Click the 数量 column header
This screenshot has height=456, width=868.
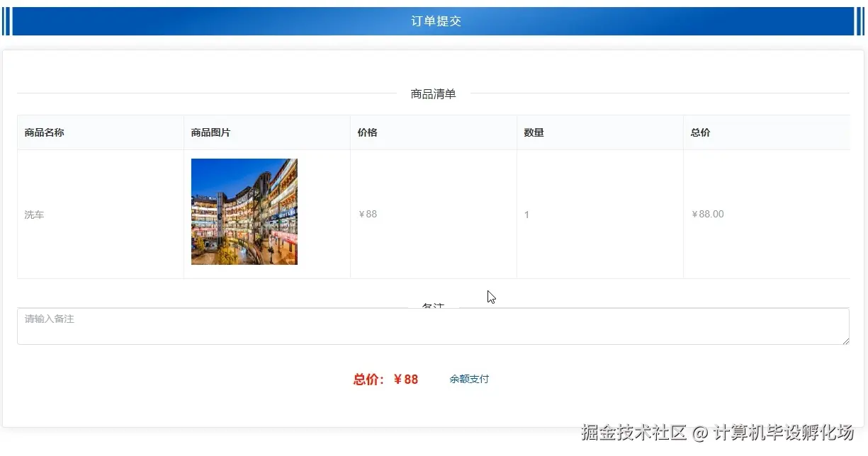(534, 132)
